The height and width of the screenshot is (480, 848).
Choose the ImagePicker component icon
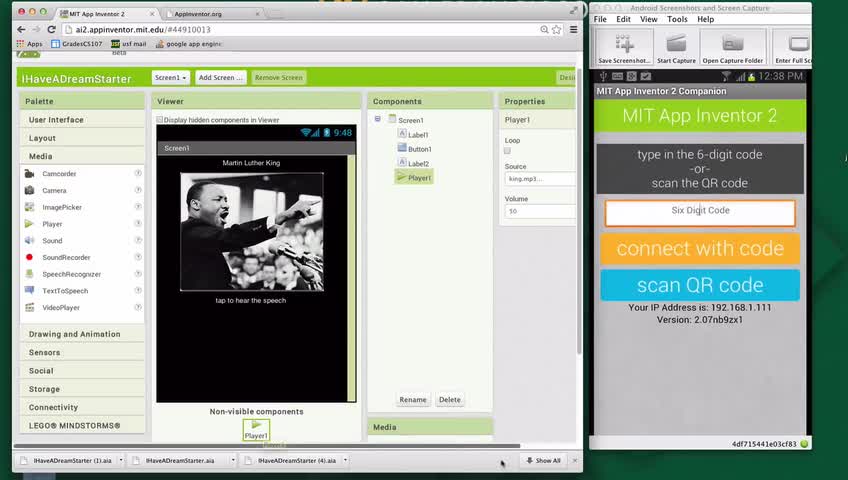(30, 207)
